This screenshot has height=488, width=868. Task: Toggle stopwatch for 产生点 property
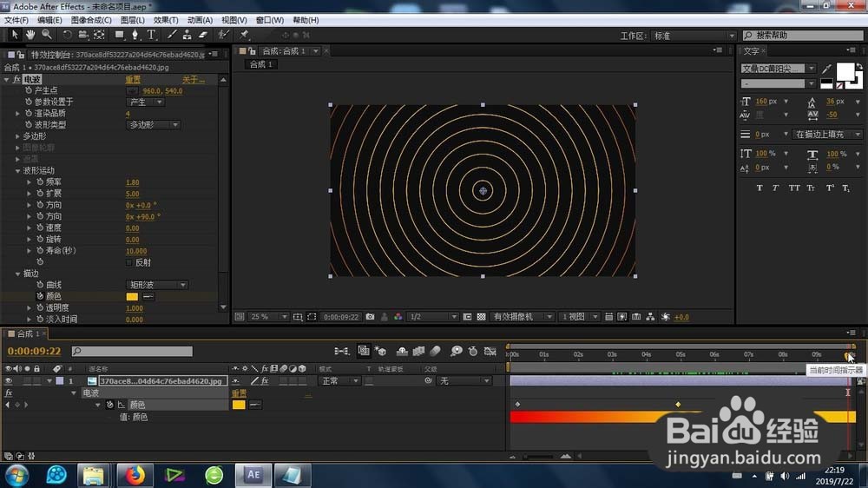pyautogui.click(x=29, y=90)
